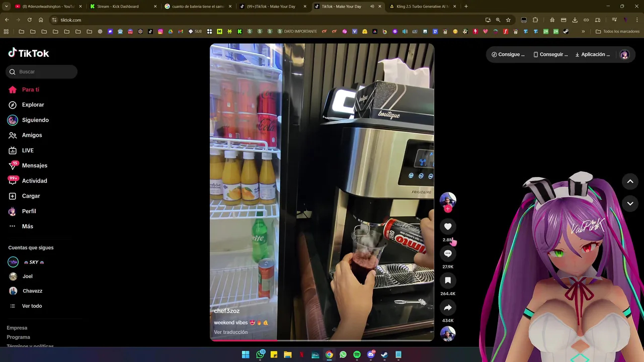
Task: Reload the page
Action: [x=30, y=20]
